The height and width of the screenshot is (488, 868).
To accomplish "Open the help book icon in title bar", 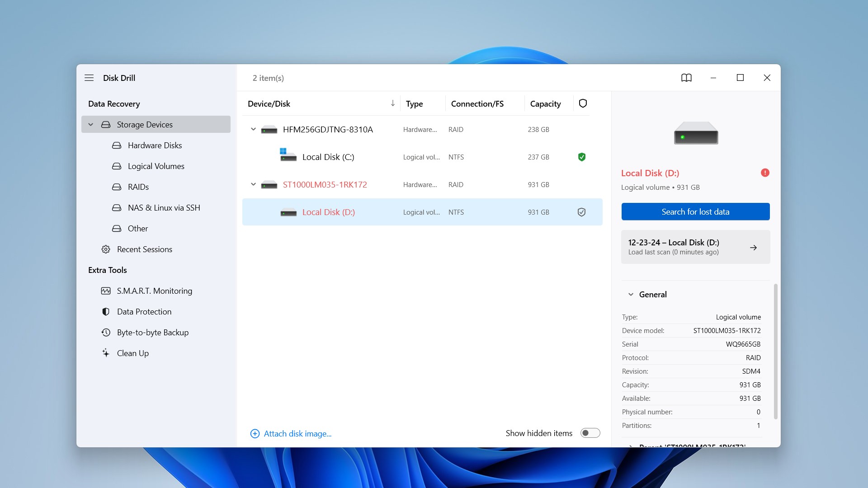I will click(x=686, y=78).
